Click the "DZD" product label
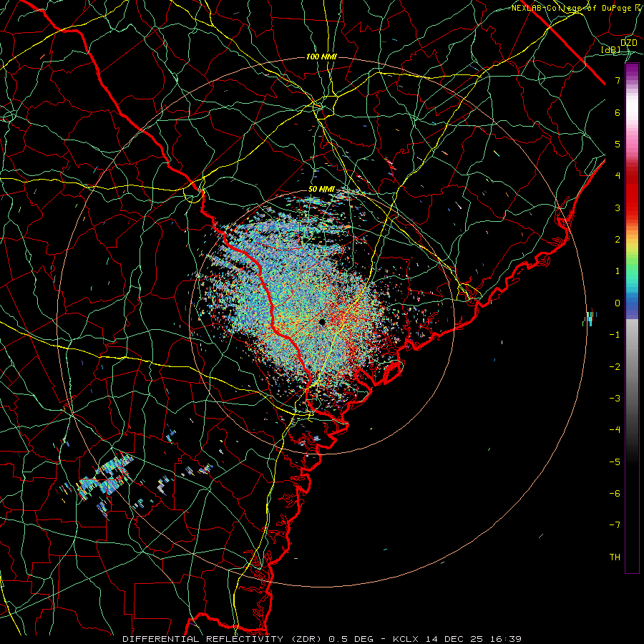The image size is (644, 644). pyautogui.click(x=628, y=43)
